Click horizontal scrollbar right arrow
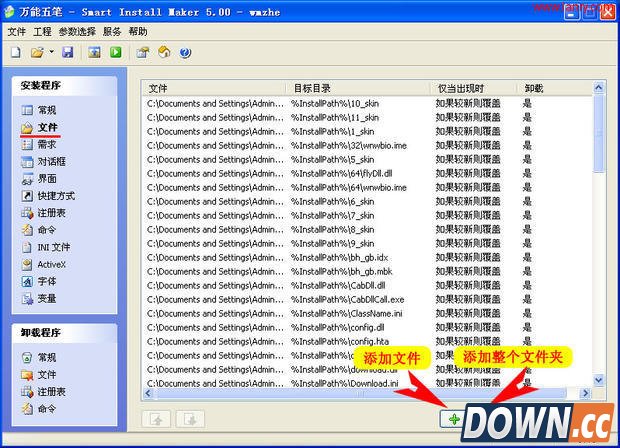The image size is (620, 448). (x=585, y=393)
